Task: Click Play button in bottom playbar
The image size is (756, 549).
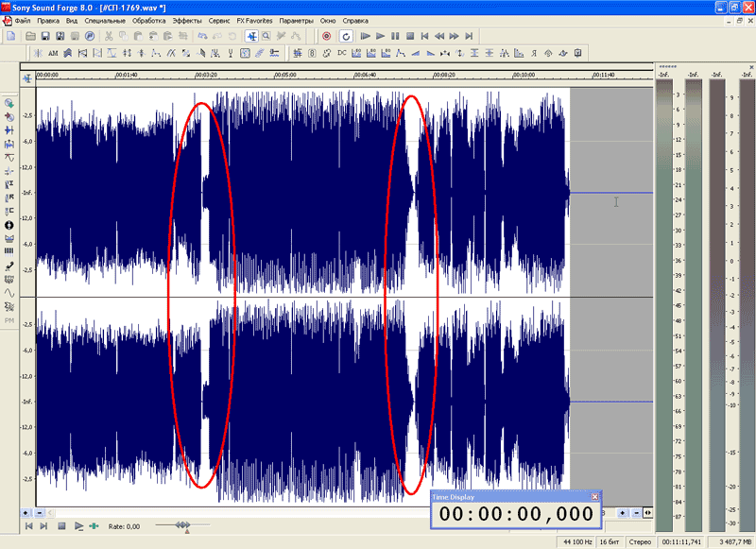Action: (x=78, y=525)
